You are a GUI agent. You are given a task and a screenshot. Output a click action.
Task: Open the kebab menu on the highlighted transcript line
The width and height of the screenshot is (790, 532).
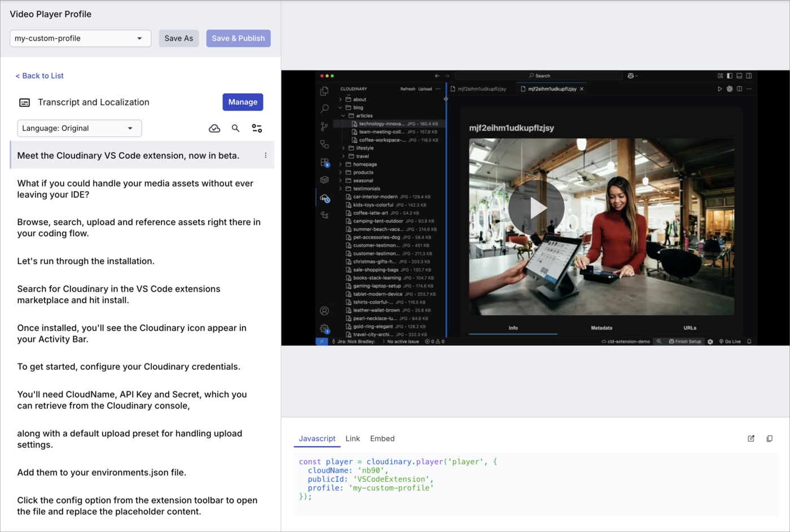[x=266, y=155]
